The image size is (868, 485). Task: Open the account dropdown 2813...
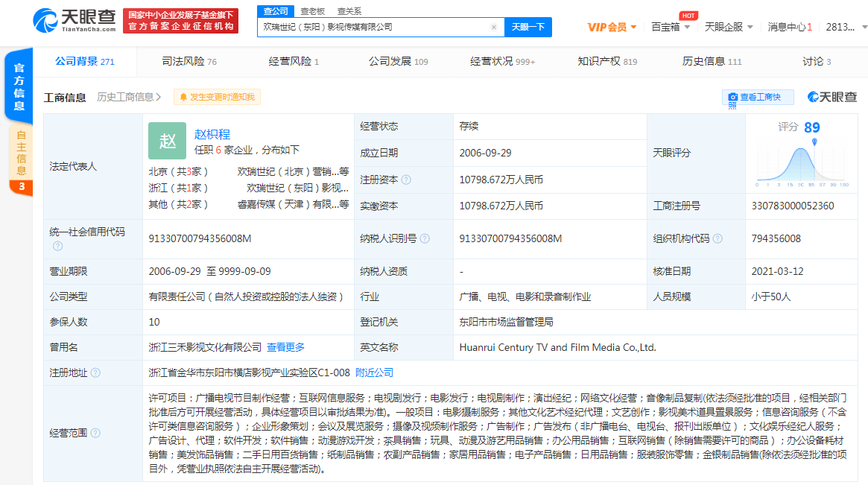point(845,27)
